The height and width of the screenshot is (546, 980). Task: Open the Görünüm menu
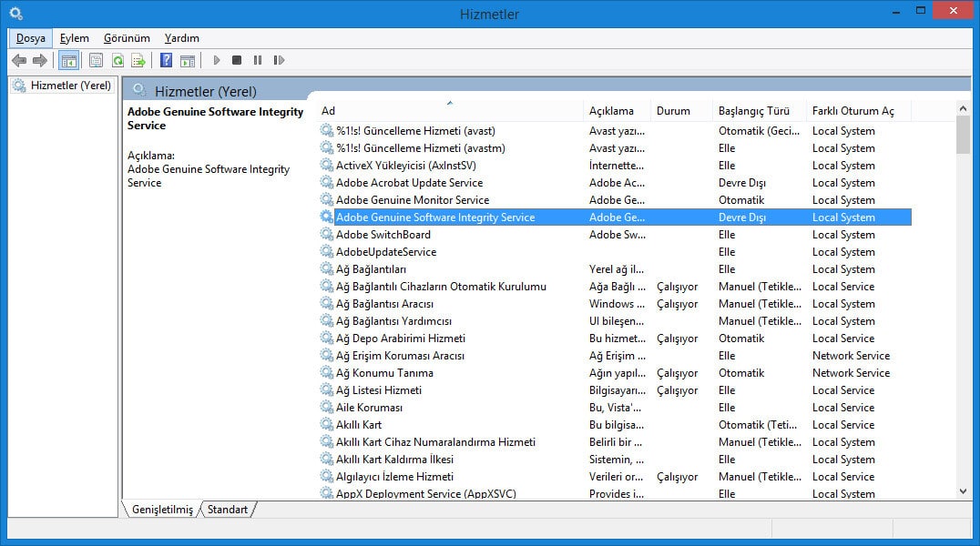click(127, 38)
